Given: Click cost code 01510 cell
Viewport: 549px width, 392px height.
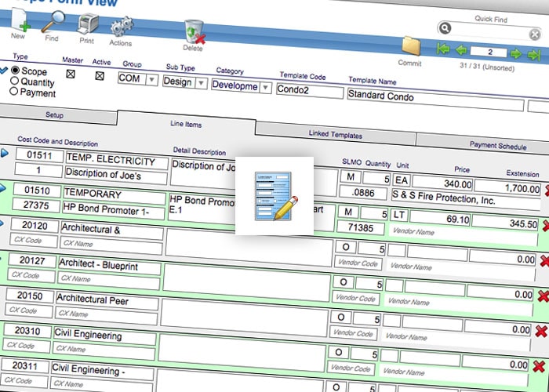Looking at the screenshot, I should [x=37, y=191].
